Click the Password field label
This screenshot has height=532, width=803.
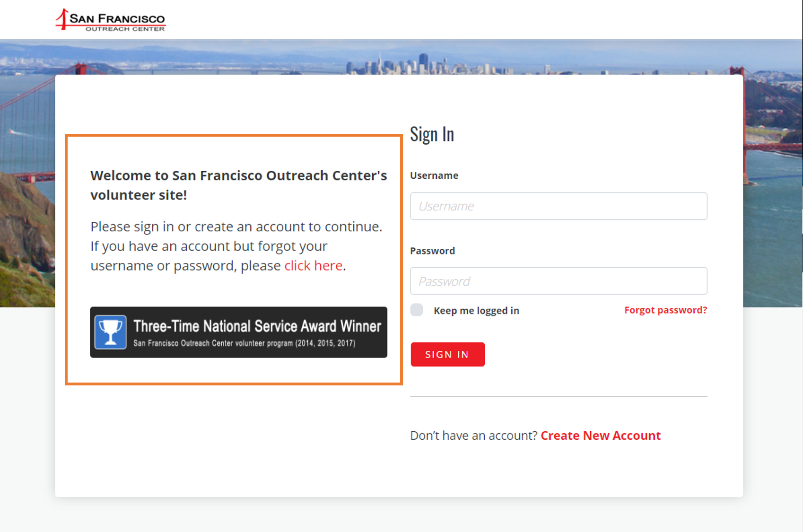432,251
